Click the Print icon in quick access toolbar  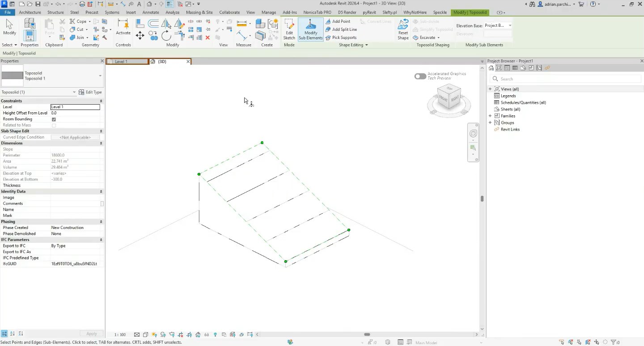pyautogui.click(x=82, y=4)
